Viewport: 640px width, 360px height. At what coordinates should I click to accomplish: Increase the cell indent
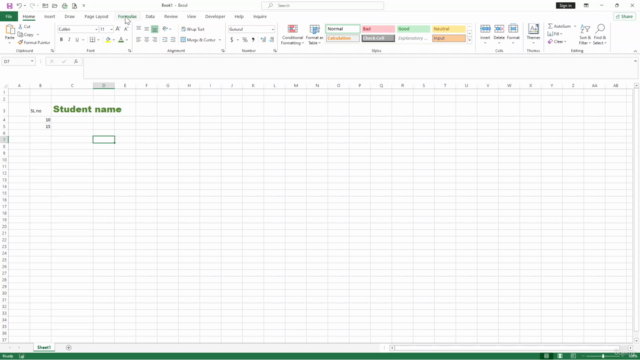(x=173, y=40)
